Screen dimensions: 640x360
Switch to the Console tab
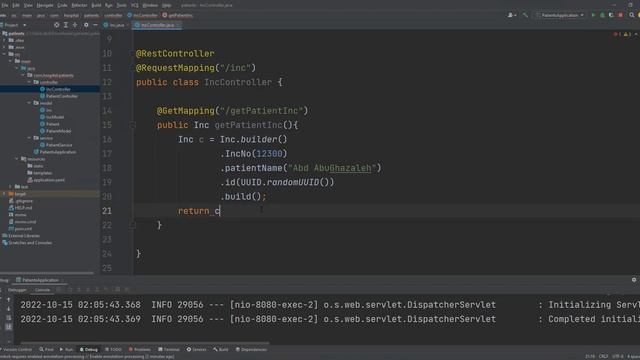pos(42,290)
